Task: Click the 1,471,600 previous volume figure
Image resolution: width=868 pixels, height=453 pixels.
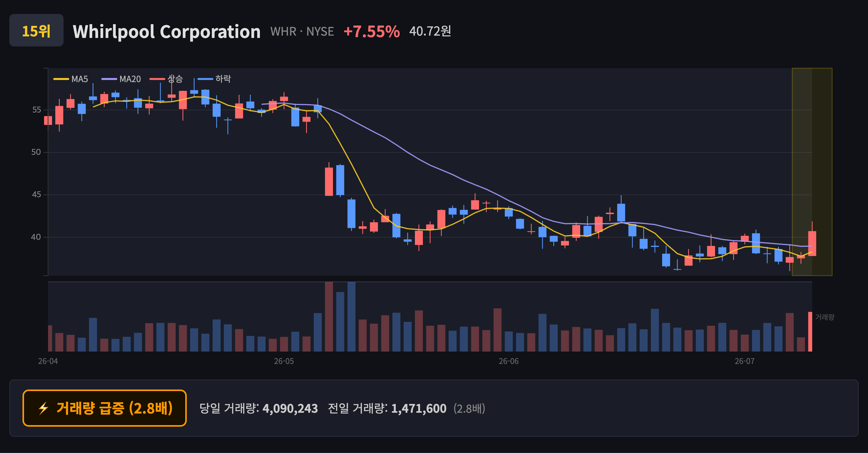Action: (x=419, y=409)
